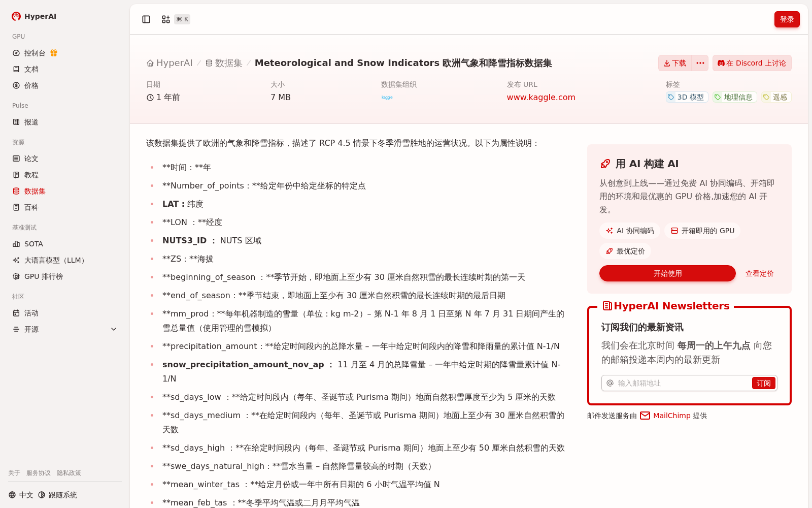The height and width of the screenshot is (508, 812).
Task: Click the NUTS3_ID list item
Action: 212,240
